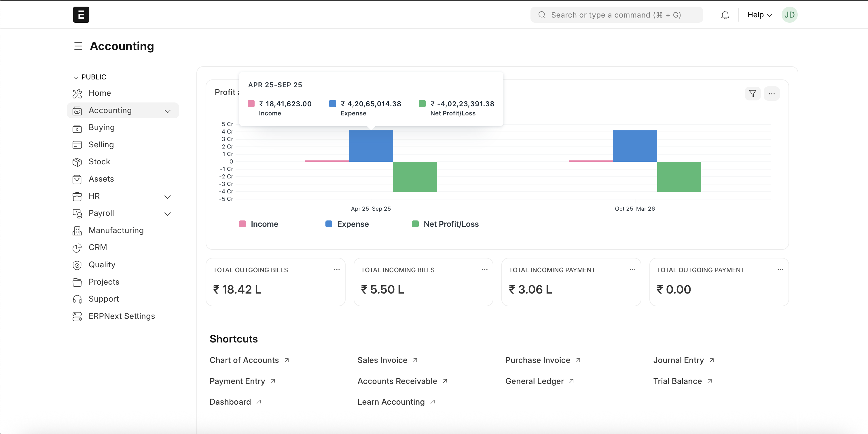Click the pink Income color swatch in tooltip
This screenshot has height=434, width=868.
[251, 104]
